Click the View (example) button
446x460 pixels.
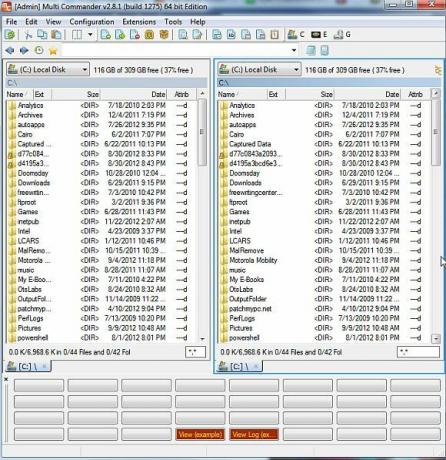200,434
